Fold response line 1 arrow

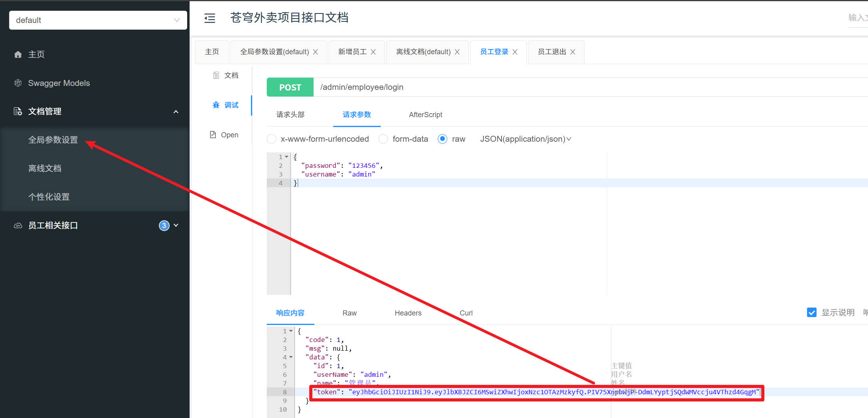(291, 331)
